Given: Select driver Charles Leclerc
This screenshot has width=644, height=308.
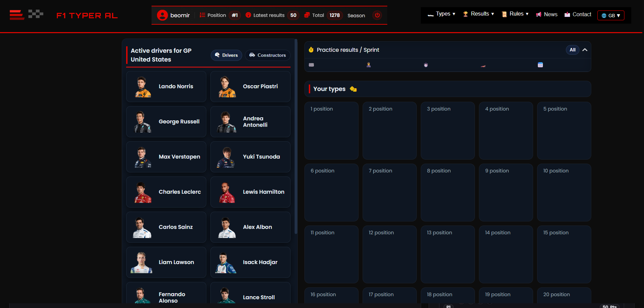Looking at the screenshot, I should (166, 192).
